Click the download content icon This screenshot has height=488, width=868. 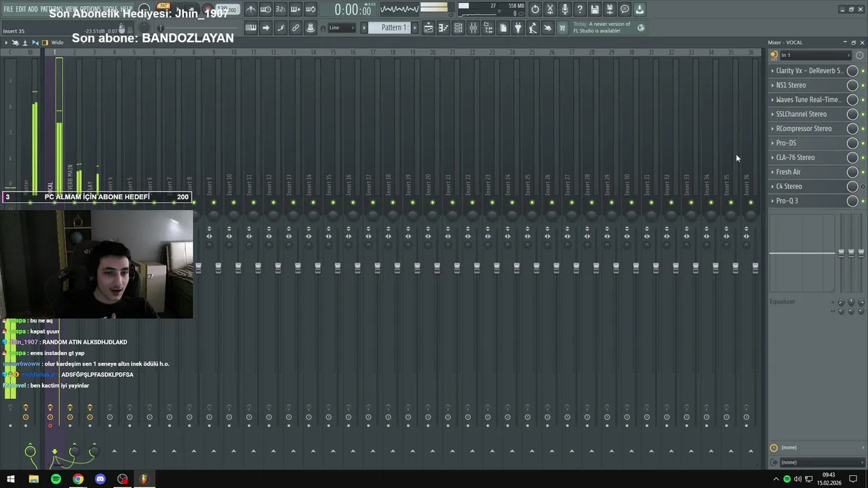tap(639, 9)
